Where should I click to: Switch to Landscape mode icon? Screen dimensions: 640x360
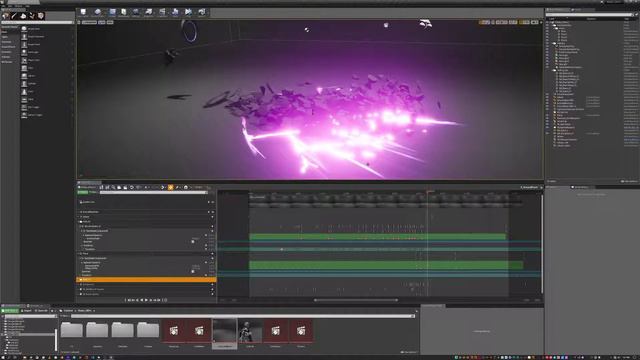23,16
